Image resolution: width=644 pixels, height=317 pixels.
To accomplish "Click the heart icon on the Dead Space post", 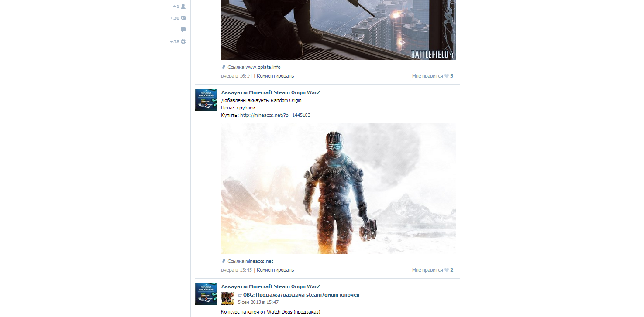I will pyautogui.click(x=447, y=270).
